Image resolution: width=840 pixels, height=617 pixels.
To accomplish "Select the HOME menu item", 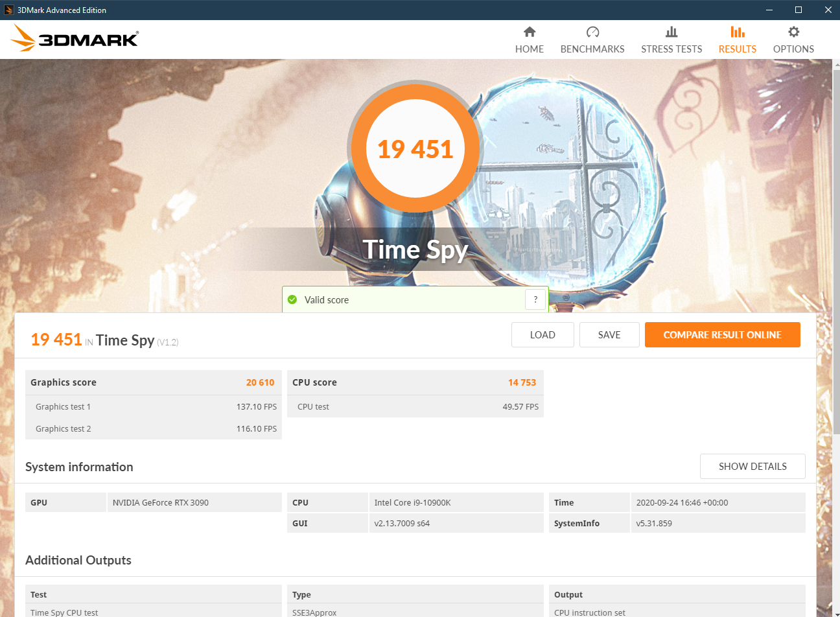I will (x=529, y=49).
